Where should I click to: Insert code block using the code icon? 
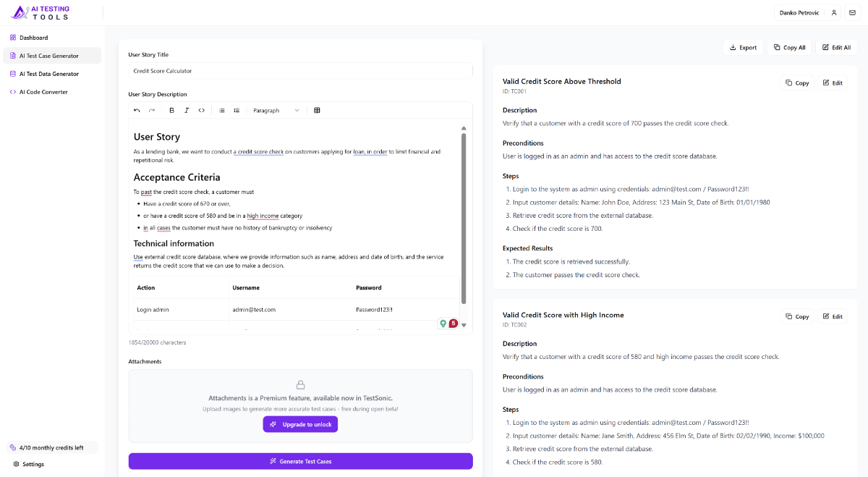[202, 111]
